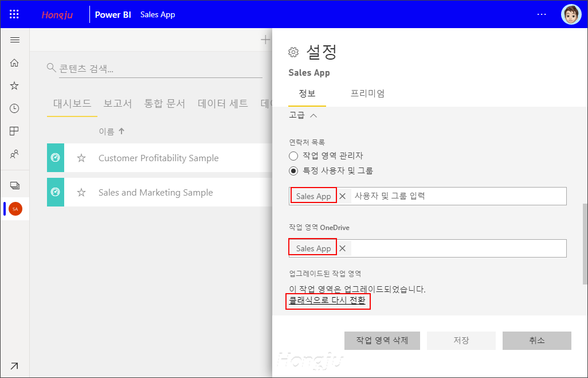This screenshot has width=588, height=378.
Task: Toggle the hamburger navigation menu
Action: click(x=15, y=40)
